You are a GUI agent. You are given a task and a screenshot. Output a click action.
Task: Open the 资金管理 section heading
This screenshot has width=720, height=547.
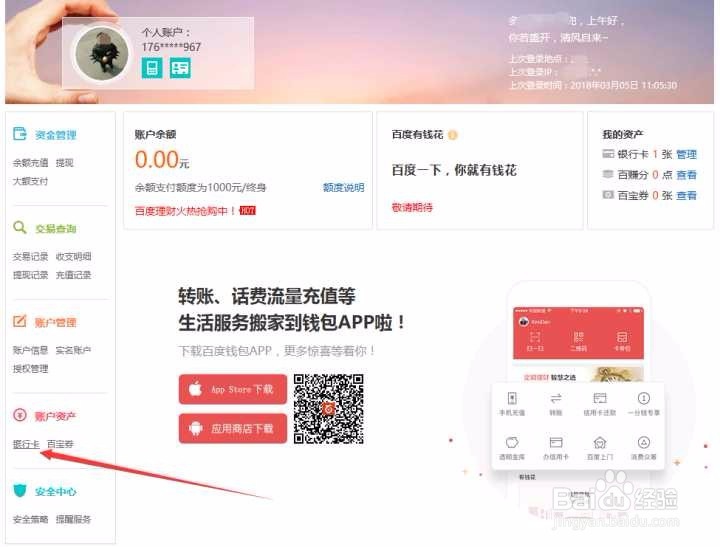pos(56,135)
